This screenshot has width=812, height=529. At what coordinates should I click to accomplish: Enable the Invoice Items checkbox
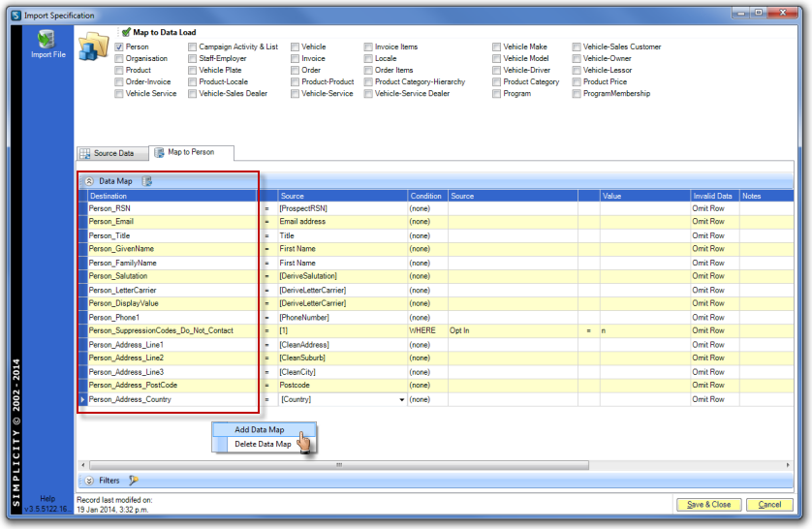368,47
